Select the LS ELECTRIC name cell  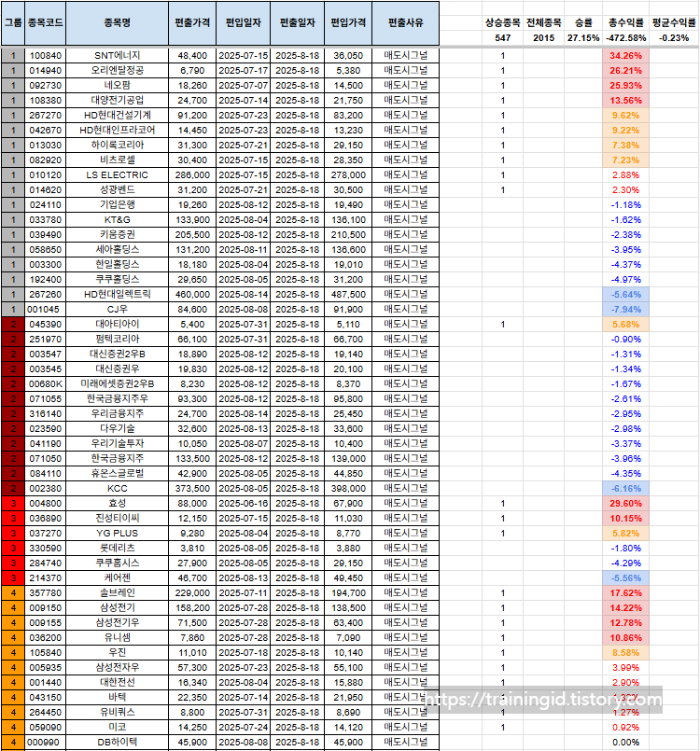click(x=117, y=174)
